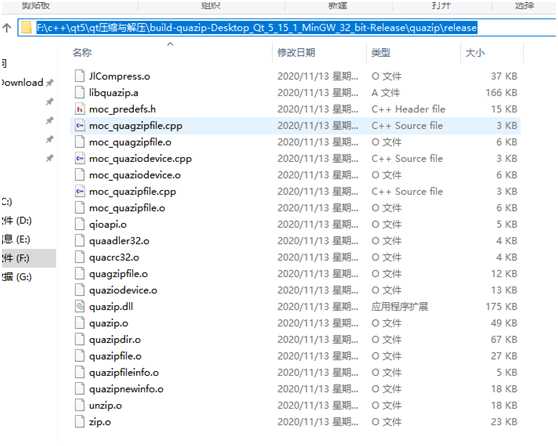Click the 67 KB size of quazipdir.o

tap(504, 340)
